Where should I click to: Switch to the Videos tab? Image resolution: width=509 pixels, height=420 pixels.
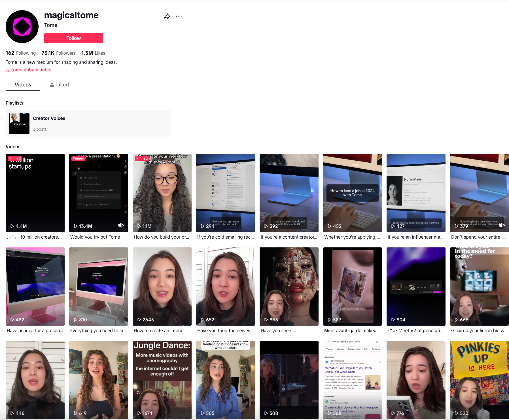[x=23, y=85]
